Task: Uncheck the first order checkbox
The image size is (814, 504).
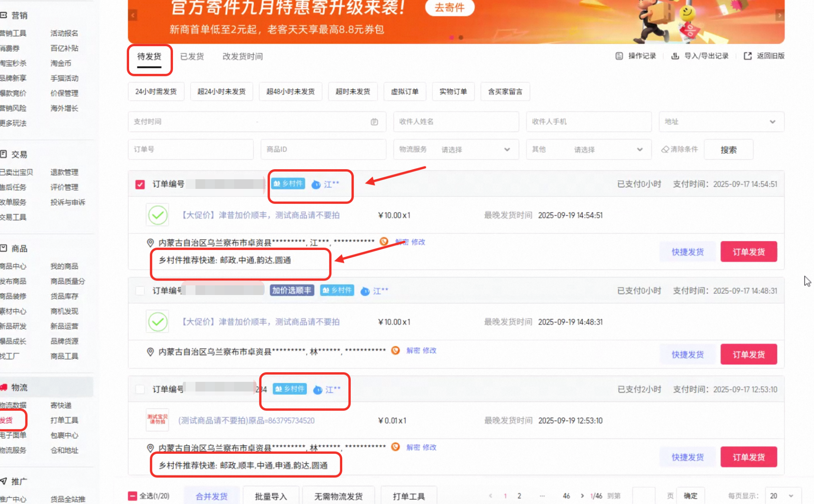Action: tap(140, 184)
